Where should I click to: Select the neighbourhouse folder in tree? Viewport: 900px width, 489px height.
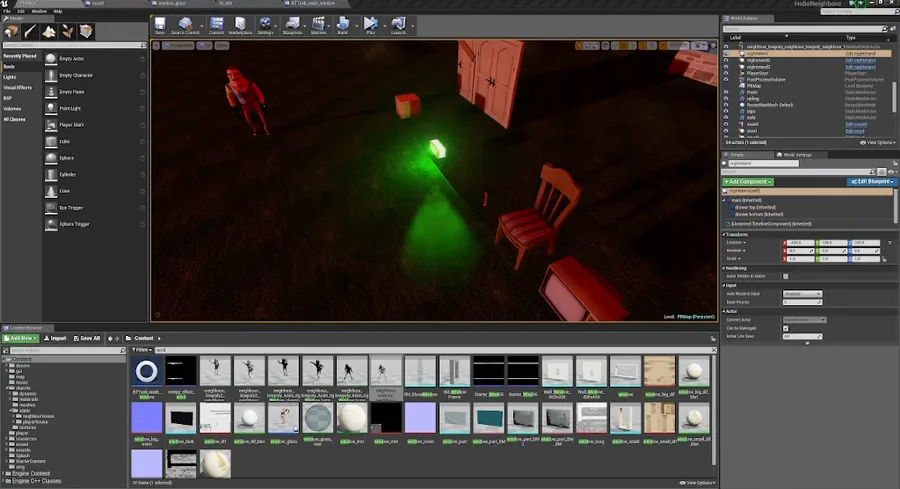point(38,416)
